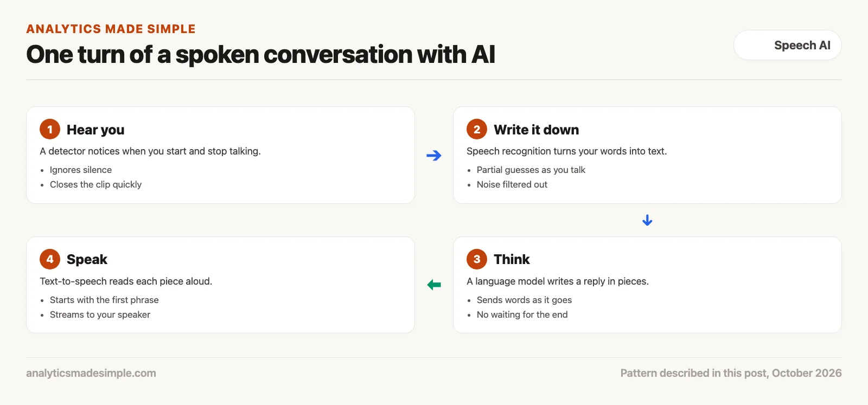The image size is (868, 405).
Task: Click the 'Ignores silence' bullet
Action: pos(81,170)
